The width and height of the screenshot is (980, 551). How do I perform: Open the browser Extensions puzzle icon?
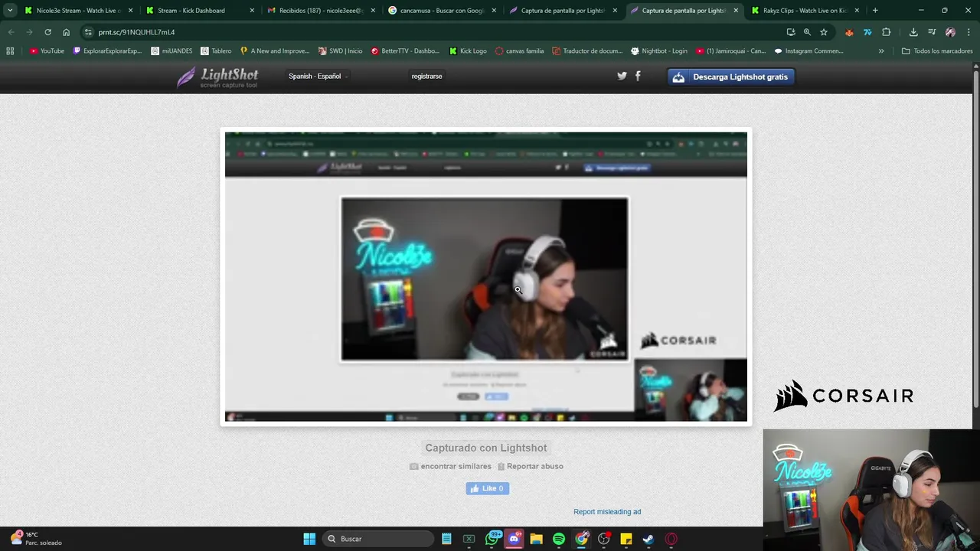click(x=886, y=32)
